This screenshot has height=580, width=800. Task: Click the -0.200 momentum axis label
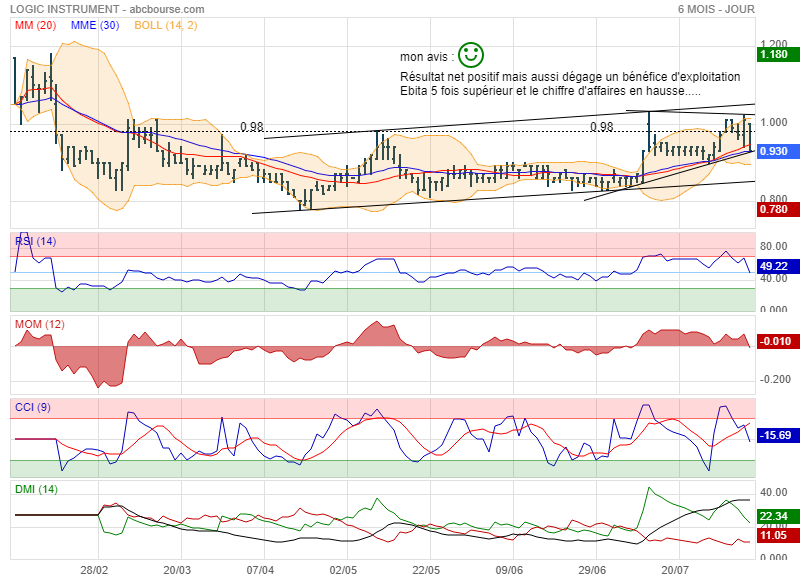[776, 380]
